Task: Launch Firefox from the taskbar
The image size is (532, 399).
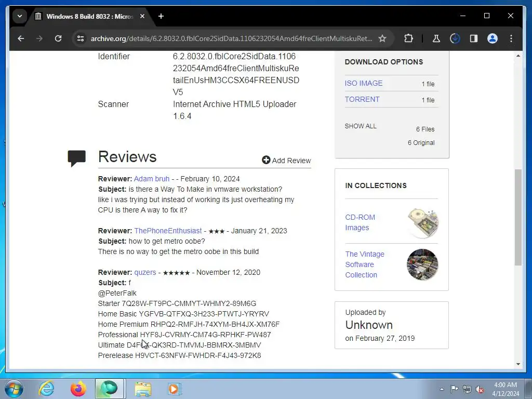Action: click(x=78, y=389)
